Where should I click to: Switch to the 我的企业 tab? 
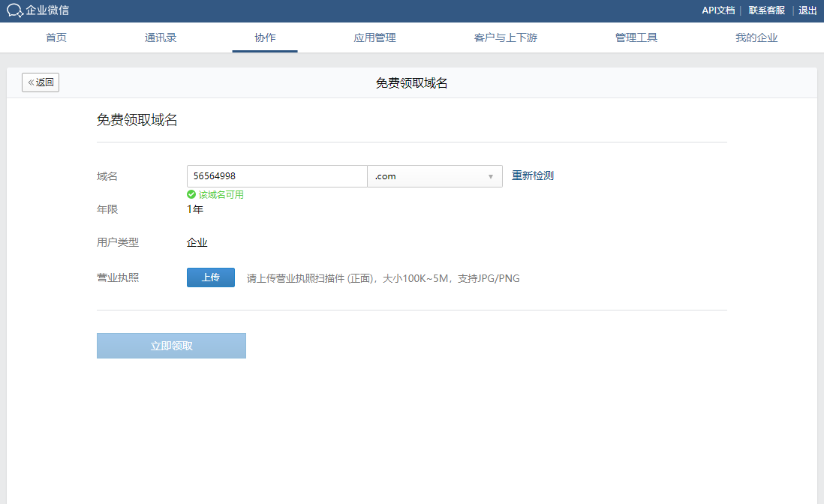756,37
